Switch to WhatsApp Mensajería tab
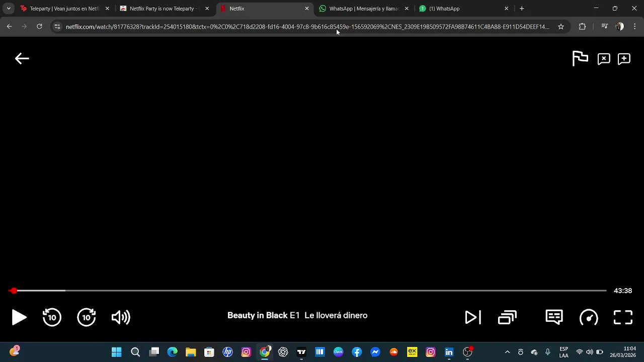This screenshot has height=362, width=644. (364, 9)
